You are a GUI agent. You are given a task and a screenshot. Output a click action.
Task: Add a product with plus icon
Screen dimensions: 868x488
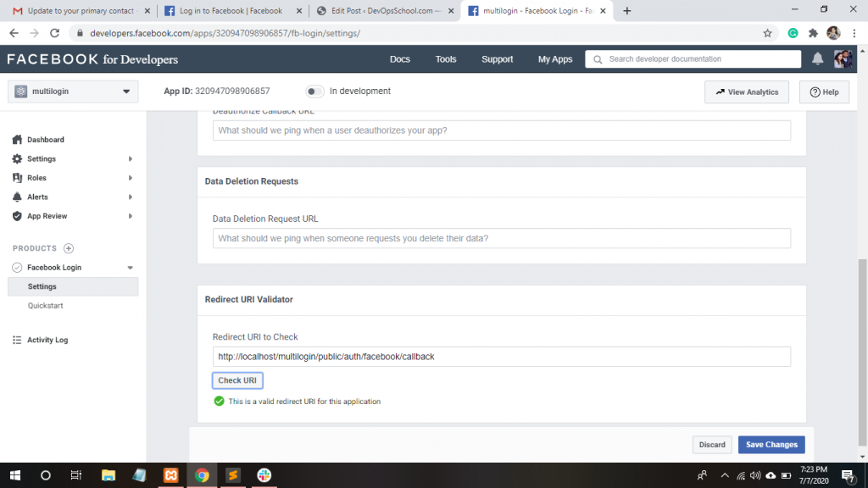point(69,248)
